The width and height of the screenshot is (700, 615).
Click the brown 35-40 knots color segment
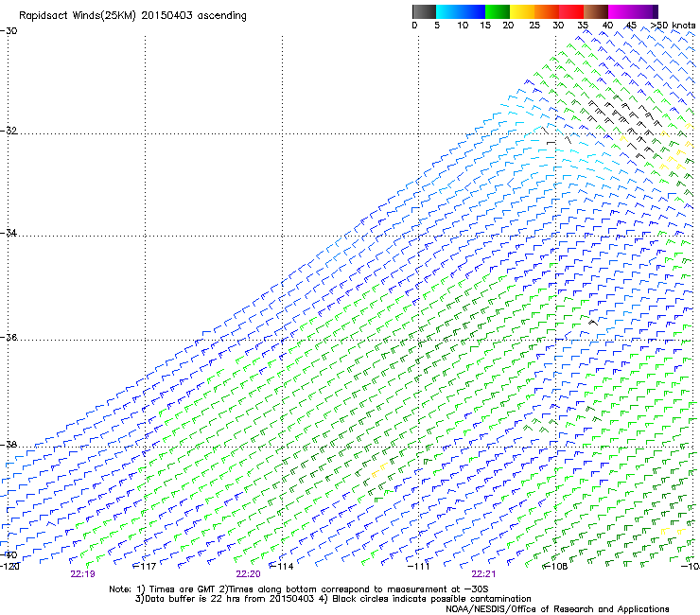pyautogui.click(x=596, y=11)
